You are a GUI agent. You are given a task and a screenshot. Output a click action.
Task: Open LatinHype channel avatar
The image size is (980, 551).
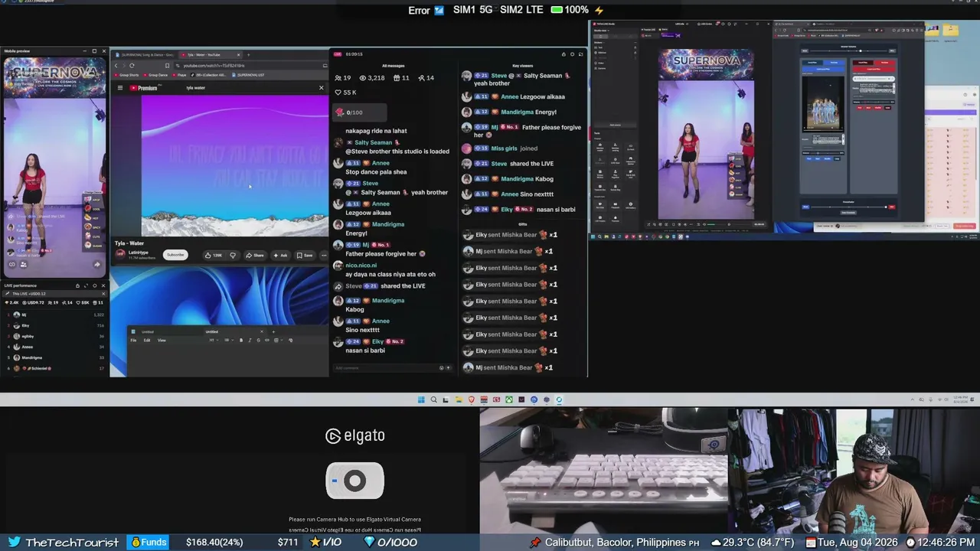tap(120, 254)
